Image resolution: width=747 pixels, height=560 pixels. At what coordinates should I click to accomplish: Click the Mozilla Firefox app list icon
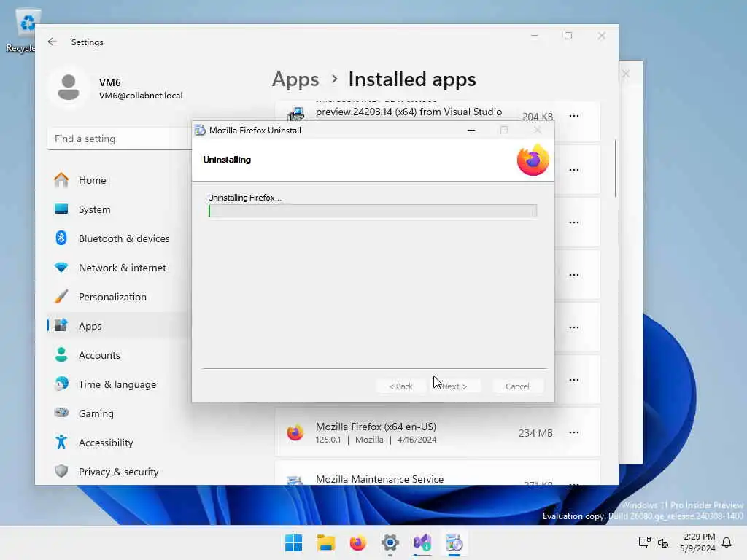[x=295, y=432]
